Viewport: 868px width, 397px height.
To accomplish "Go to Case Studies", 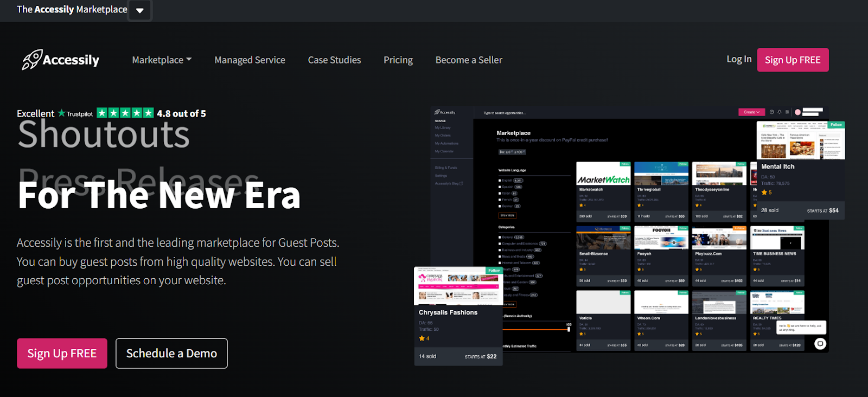I will pyautogui.click(x=334, y=60).
